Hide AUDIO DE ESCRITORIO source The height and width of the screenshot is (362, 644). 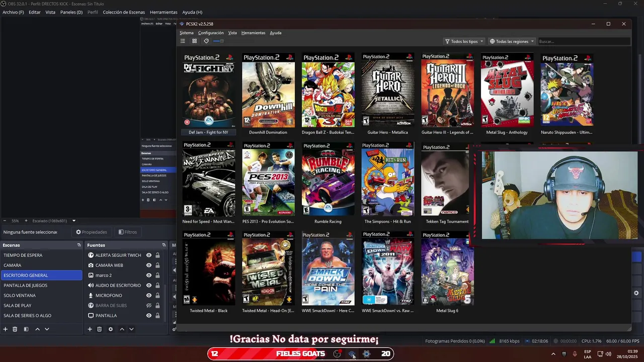point(149,285)
